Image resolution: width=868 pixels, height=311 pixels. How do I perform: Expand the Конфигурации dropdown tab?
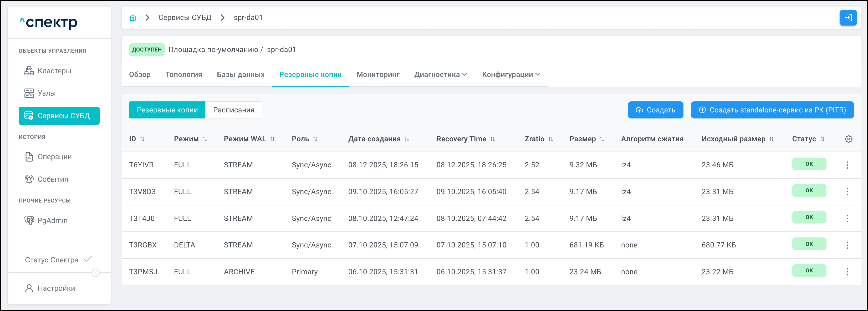(x=511, y=74)
